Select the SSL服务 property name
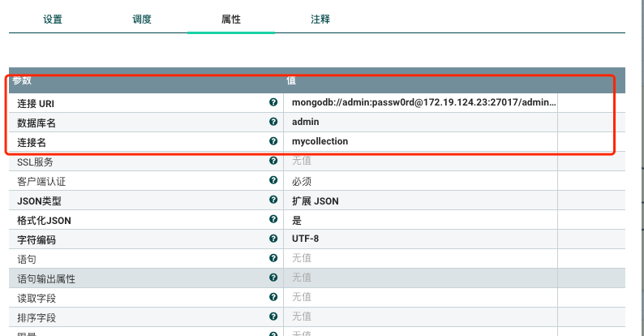The width and height of the screenshot is (644, 336). 35,162
